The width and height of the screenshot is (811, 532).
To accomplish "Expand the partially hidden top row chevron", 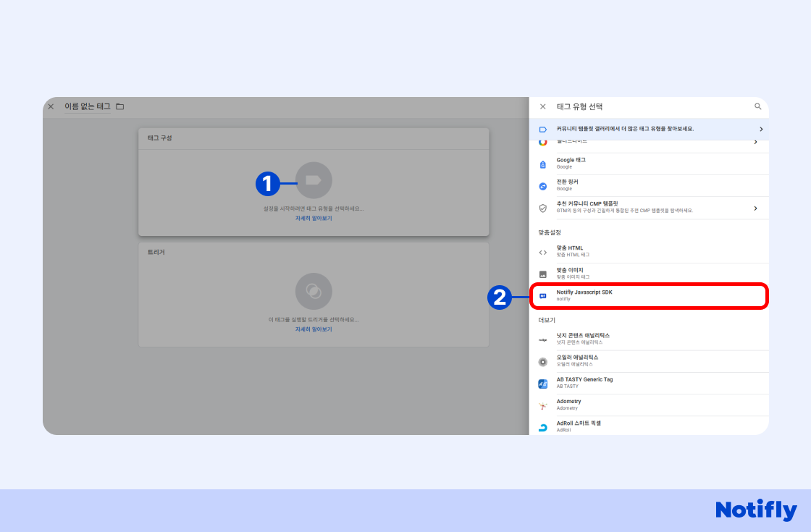I will [x=755, y=142].
